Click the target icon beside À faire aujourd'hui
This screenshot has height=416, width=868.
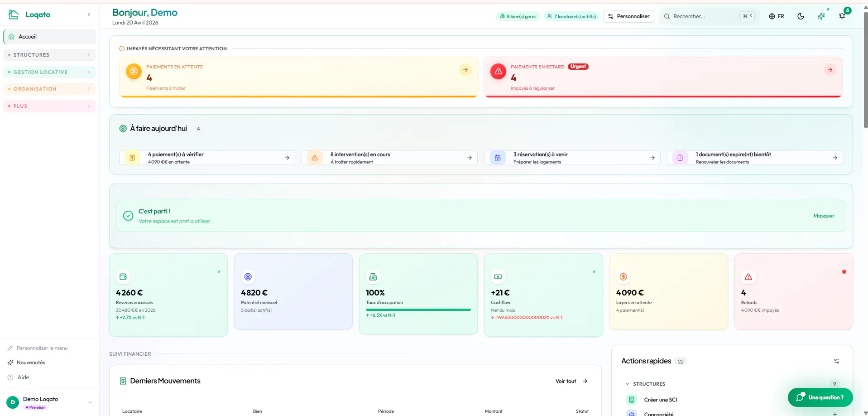coord(123,129)
